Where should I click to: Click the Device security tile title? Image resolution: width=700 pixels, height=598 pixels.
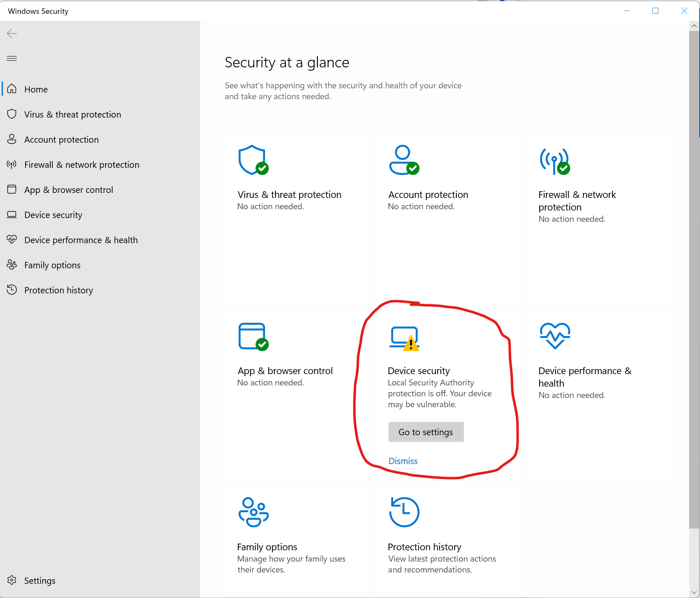tap(419, 371)
